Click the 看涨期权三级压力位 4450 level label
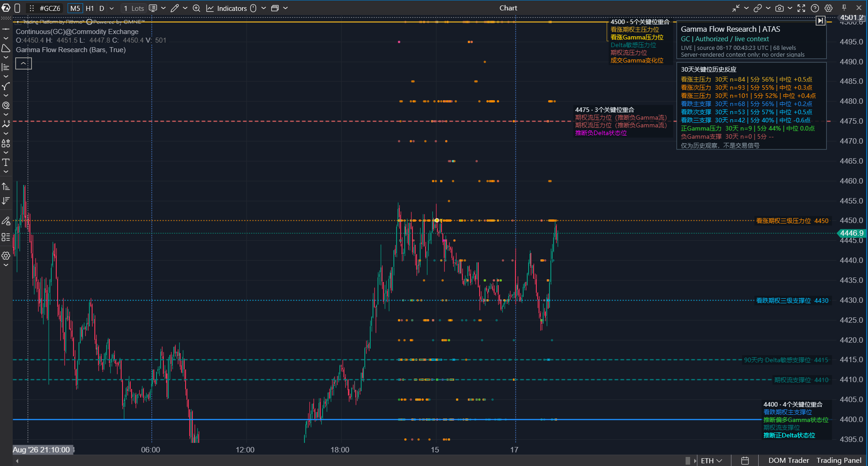Screen dimensions: 868x466 pos(792,221)
